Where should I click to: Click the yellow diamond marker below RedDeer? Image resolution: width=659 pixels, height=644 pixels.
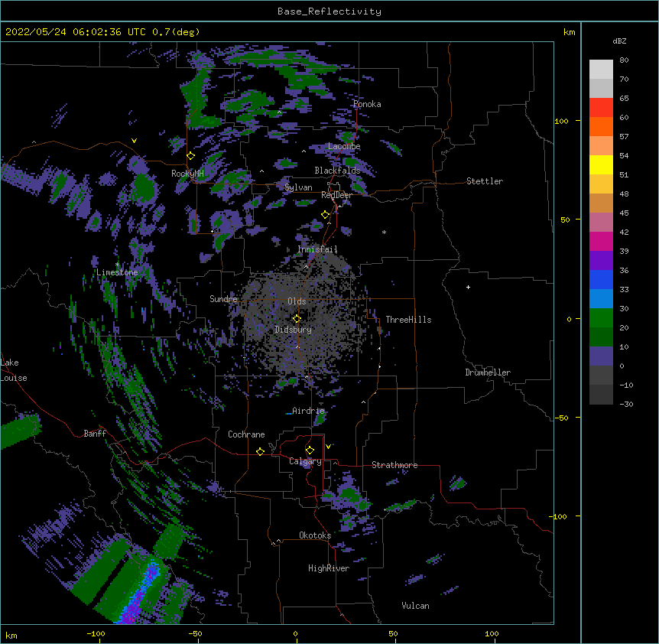325,215
